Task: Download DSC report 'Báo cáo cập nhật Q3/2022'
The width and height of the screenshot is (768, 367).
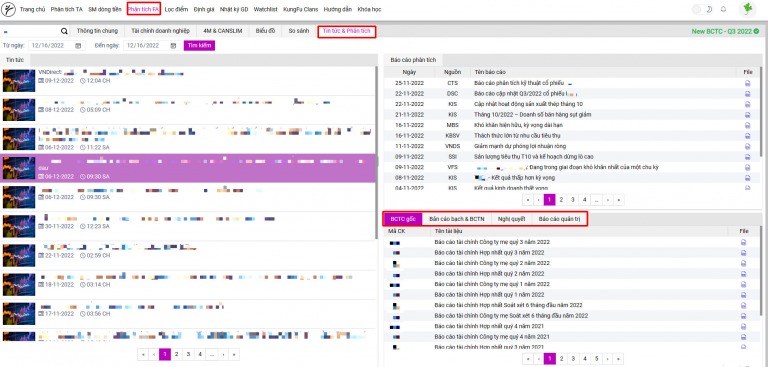Action: click(747, 94)
